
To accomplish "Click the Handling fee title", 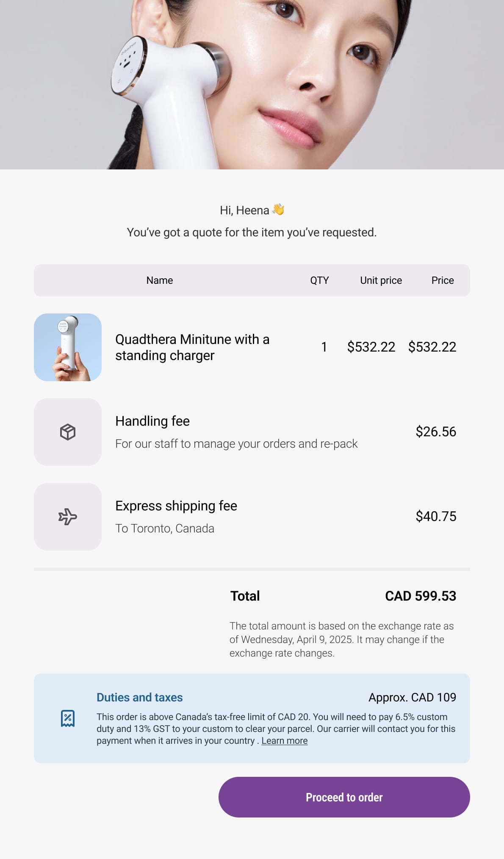I will tap(152, 421).
